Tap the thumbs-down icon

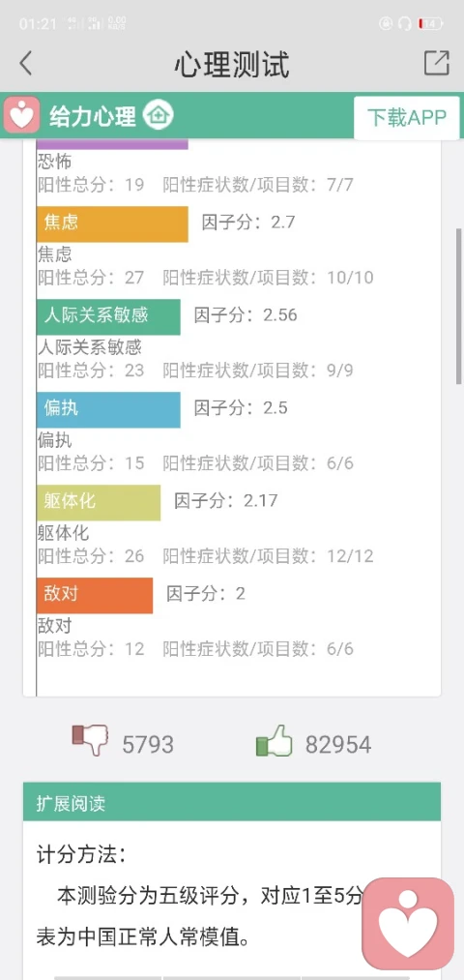click(x=90, y=743)
